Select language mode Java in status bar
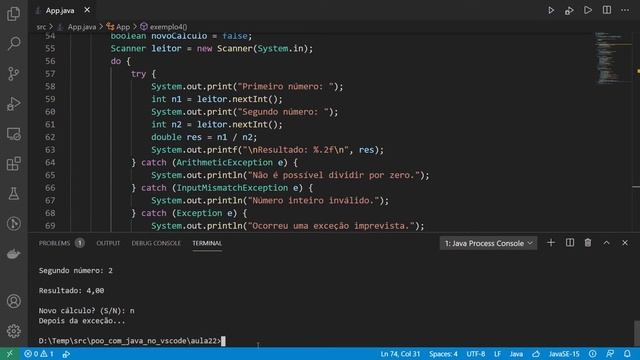The height and width of the screenshot is (360, 640). coord(516,354)
